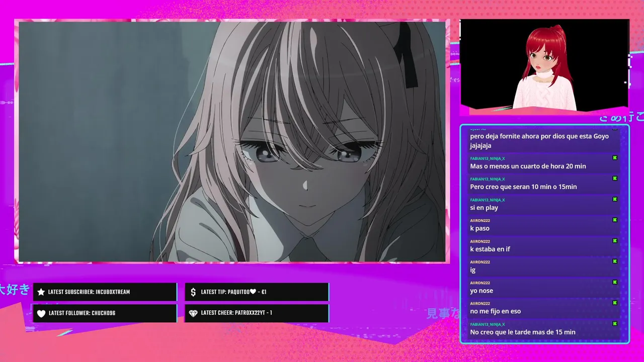This screenshot has width=644, height=362.
Task: Click username FABIAN13_NINJA_X above 'Mas o menos un cuarto'
Action: point(488,158)
